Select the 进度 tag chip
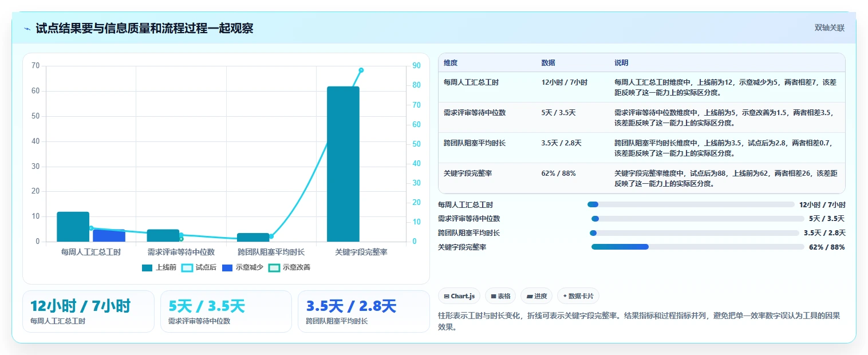Image resolution: width=868 pixels, height=355 pixels. pyautogui.click(x=536, y=296)
